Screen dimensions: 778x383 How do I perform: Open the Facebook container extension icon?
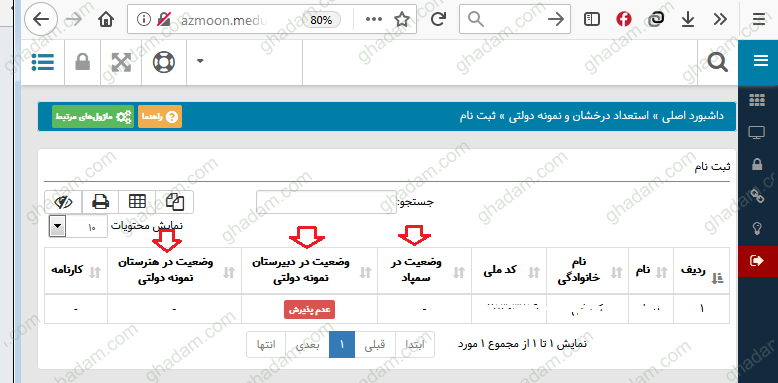click(x=624, y=19)
